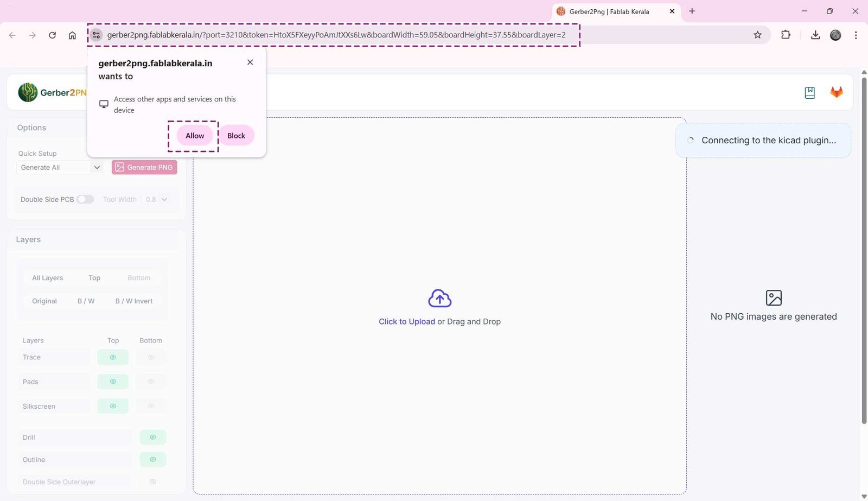Toggle Outline layer visibility
The height and width of the screenshot is (501, 868).
(x=153, y=459)
